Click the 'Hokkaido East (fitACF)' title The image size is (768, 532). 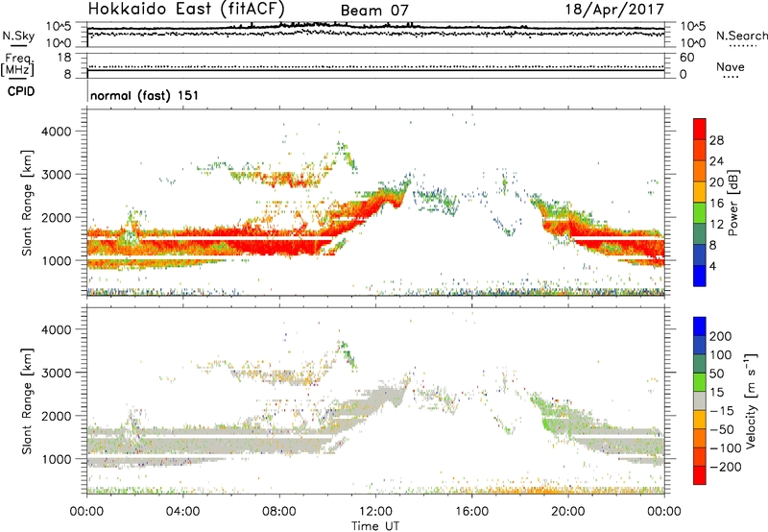186,9
